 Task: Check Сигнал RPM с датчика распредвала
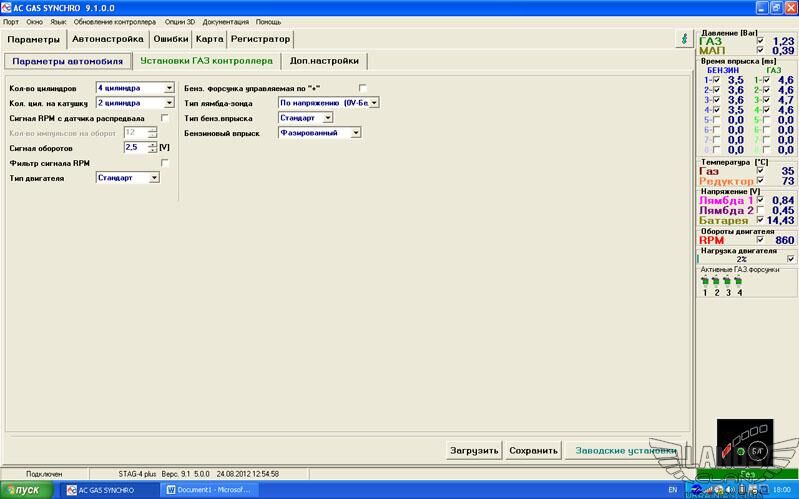click(165, 117)
